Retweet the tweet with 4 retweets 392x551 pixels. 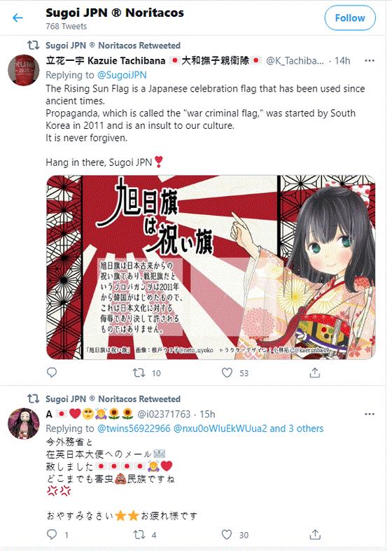click(x=139, y=534)
